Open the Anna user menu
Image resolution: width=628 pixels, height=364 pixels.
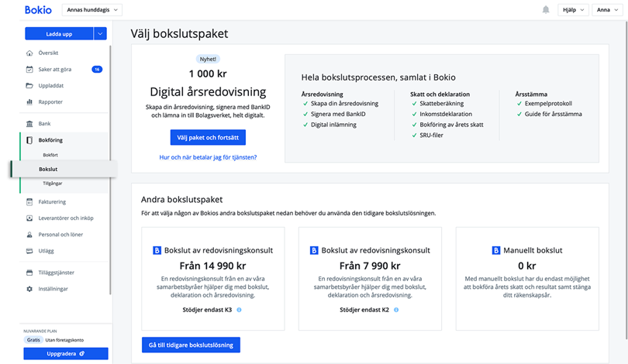pos(607,10)
